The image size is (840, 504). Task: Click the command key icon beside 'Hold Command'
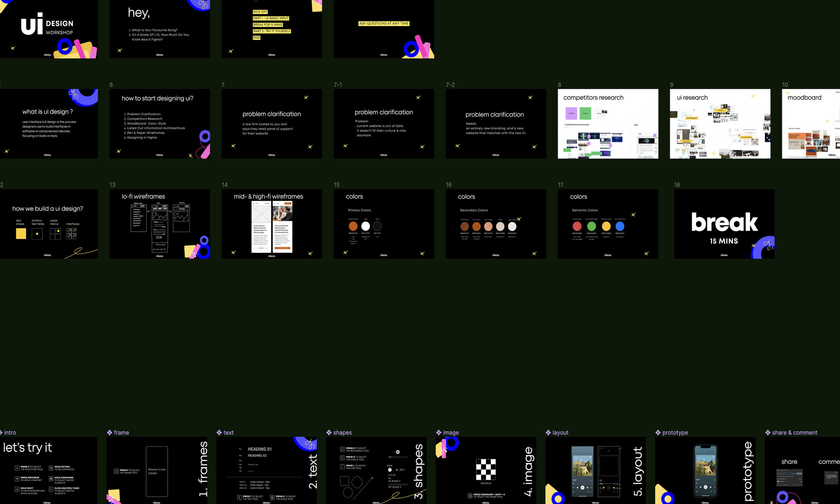[x=51, y=479]
